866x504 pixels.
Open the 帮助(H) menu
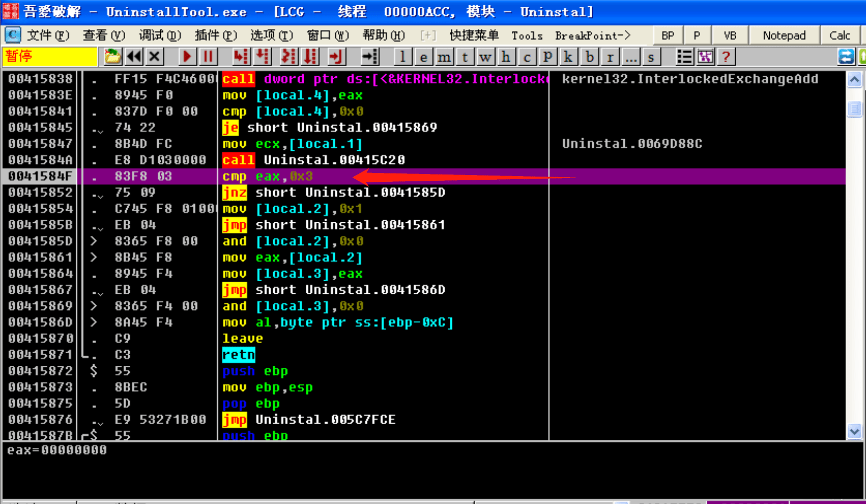pos(384,35)
